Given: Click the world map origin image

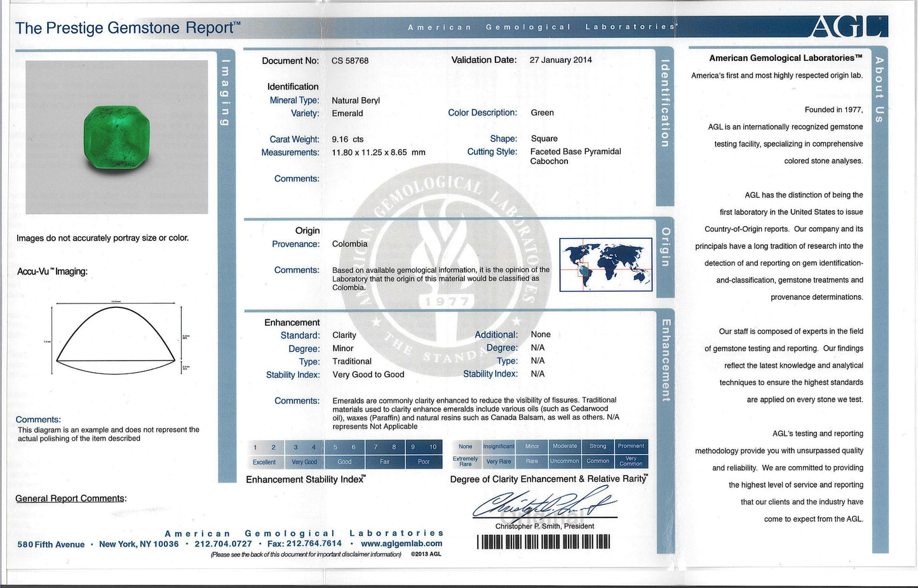Looking at the screenshot, I should coord(605,265).
